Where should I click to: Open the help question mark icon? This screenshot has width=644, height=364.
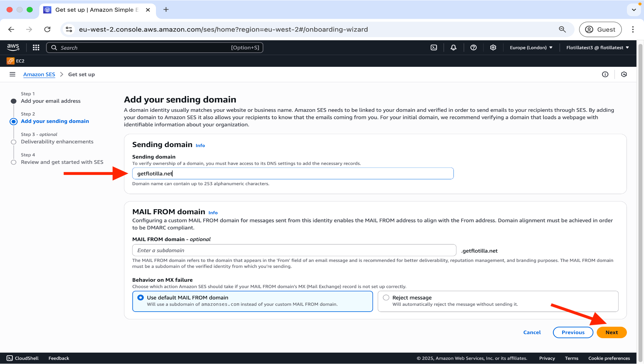[473, 48]
